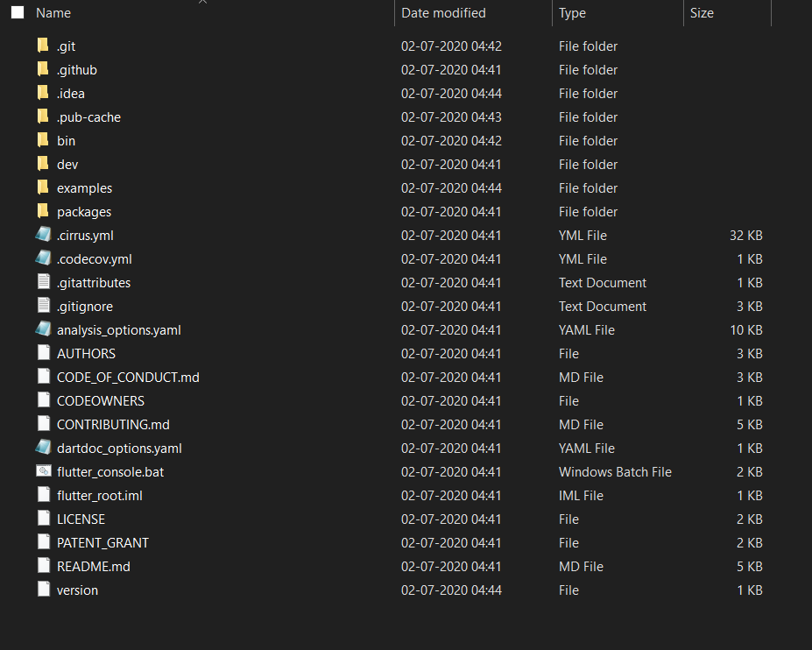The width and height of the screenshot is (812, 650).
Task: Select the LICENSE file name
Action: tap(81, 519)
